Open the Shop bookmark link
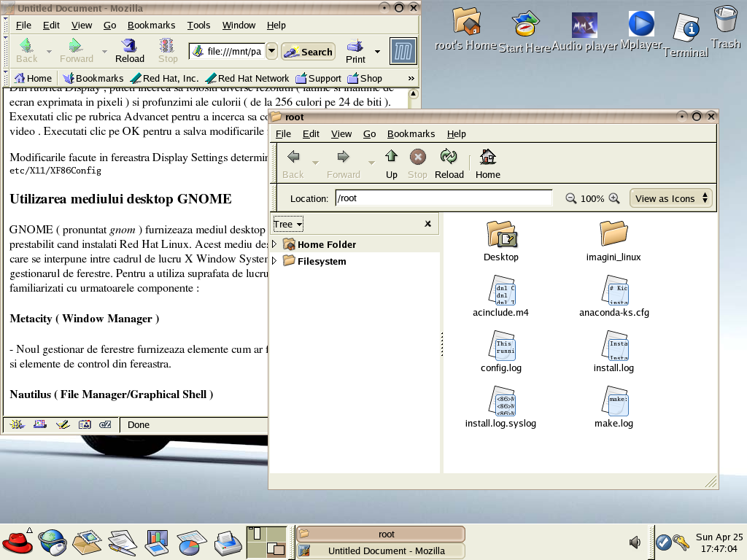This screenshot has width=747, height=560. [x=365, y=78]
